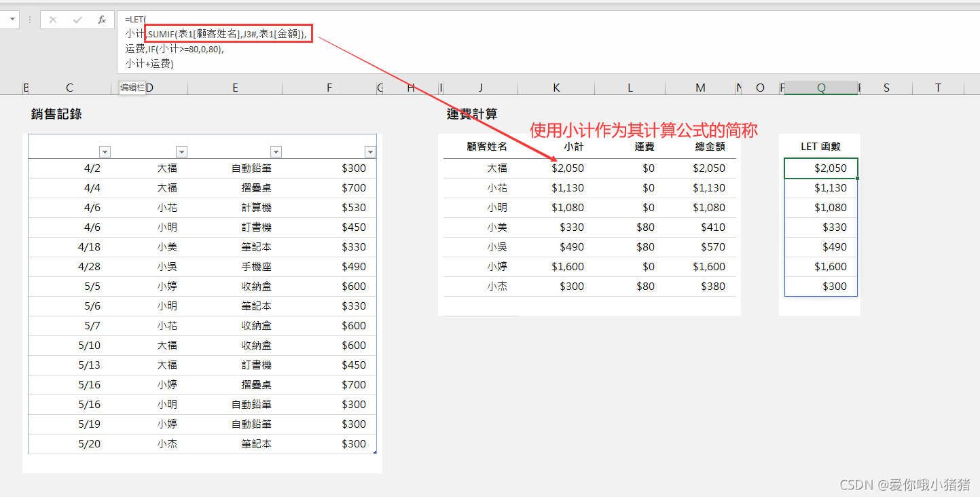Click the 運費計算 title cell

tap(472, 114)
